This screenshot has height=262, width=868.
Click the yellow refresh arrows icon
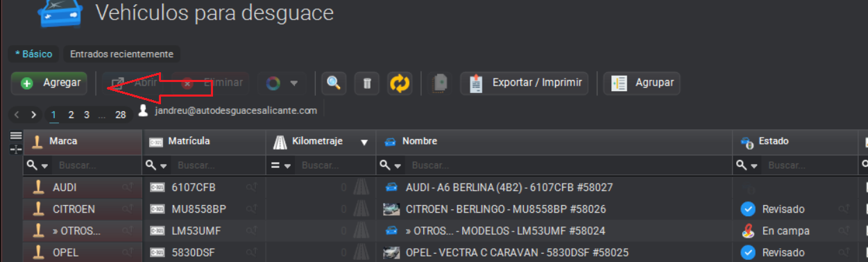pyautogui.click(x=400, y=83)
